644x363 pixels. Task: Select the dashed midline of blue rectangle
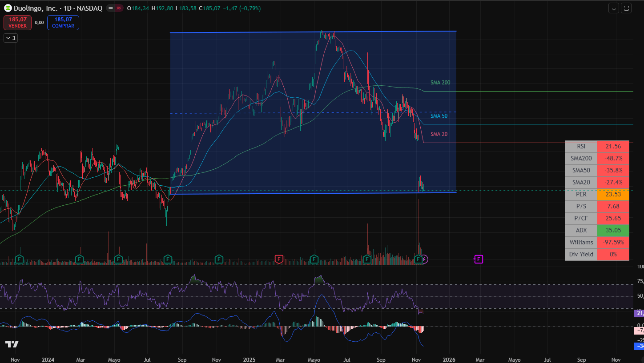[313, 112]
